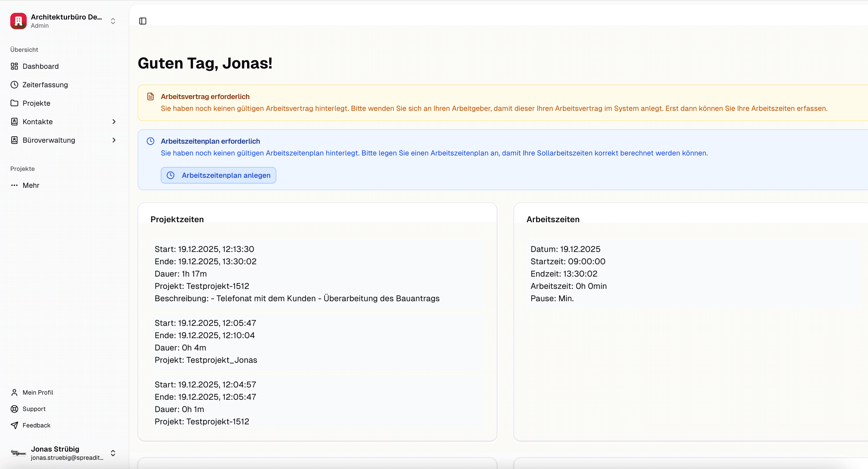This screenshot has height=469, width=868.
Task: Expand the Kontakte submenu chevron
Action: 114,122
